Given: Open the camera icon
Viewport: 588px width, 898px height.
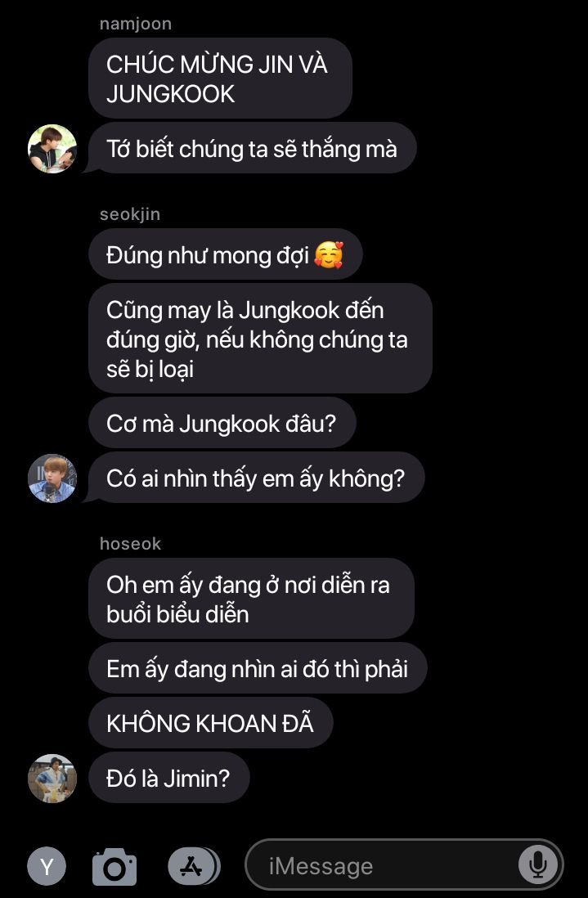Looking at the screenshot, I should tap(114, 866).
